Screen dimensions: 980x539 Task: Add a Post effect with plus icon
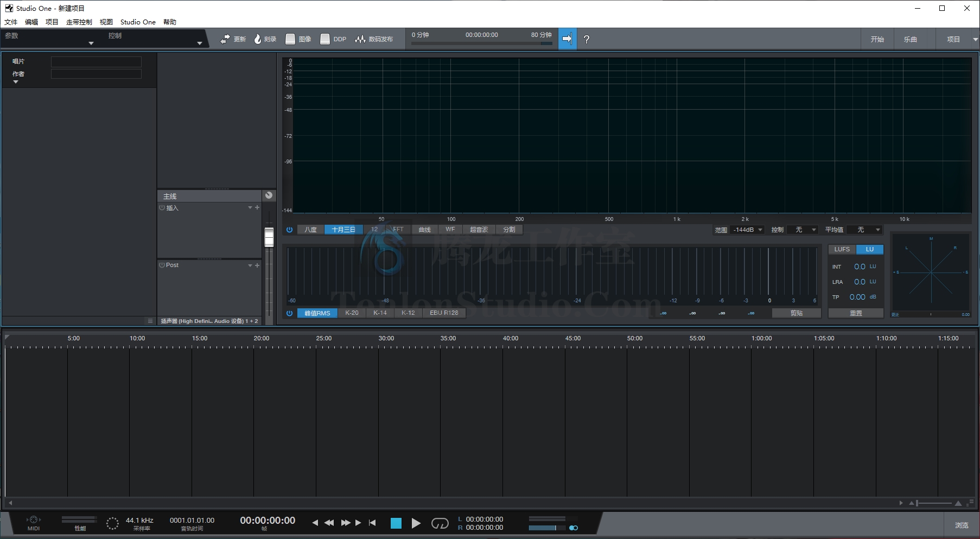(257, 265)
